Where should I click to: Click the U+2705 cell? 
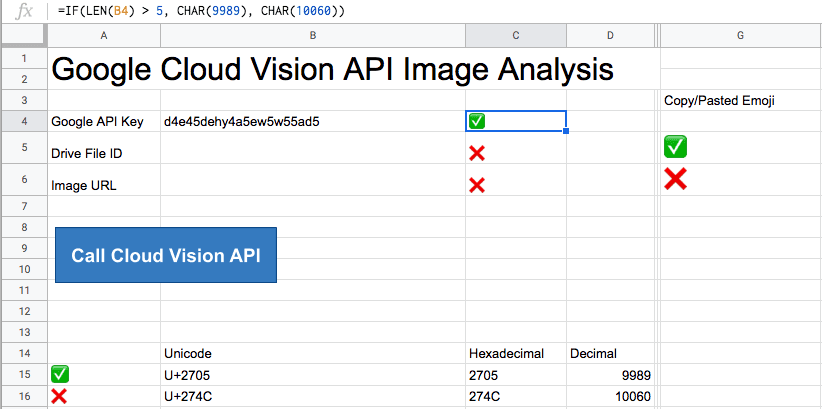(313, 375)
